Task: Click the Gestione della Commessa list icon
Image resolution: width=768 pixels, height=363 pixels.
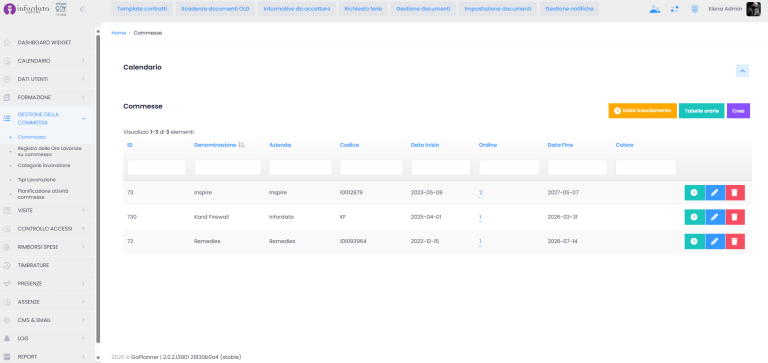Action: click(7, 119)
